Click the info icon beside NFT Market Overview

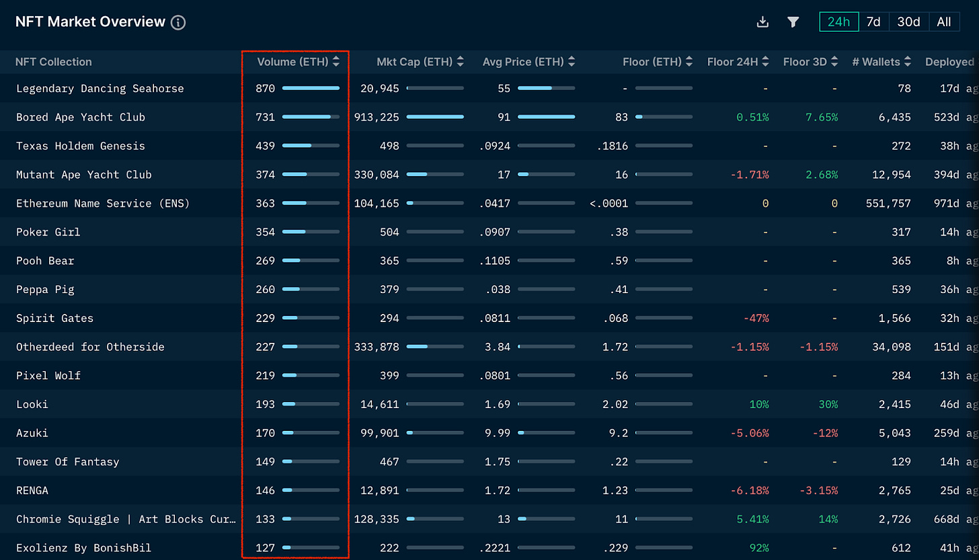coord(178,22)
